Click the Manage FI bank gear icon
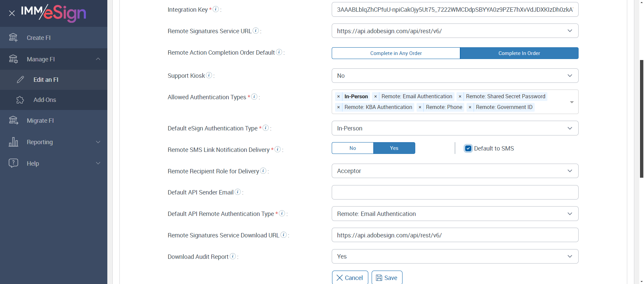The height and width of the screenshot is (284, 644). click(x=13, y=59)
